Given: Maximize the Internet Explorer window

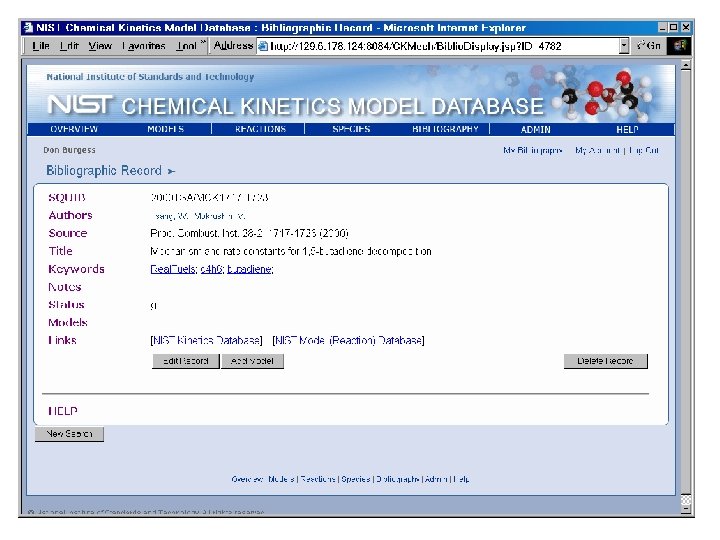Looking at the screenshot, I should point(673,28).
